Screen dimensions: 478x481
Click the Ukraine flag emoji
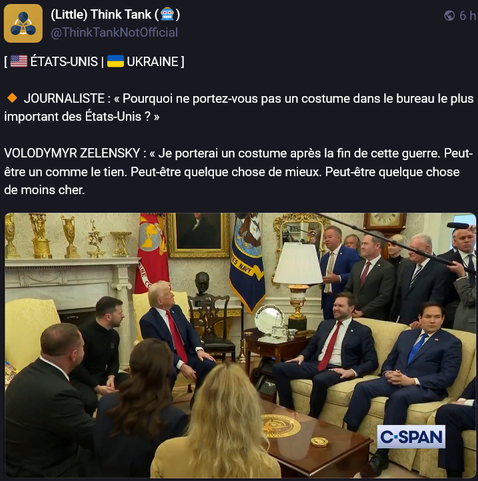(x=115, y=61)
